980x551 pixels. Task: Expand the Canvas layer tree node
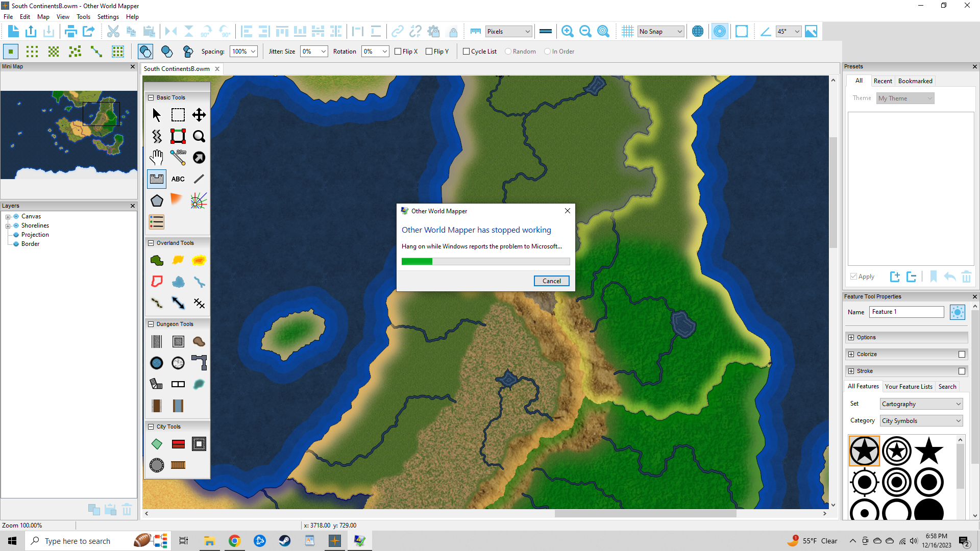tap(8, 217)
